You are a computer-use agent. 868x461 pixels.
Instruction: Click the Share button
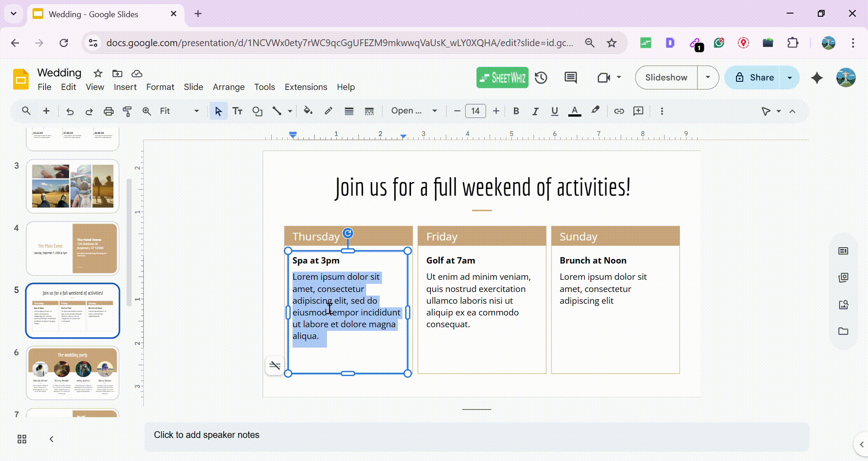(x=754, y=78)
